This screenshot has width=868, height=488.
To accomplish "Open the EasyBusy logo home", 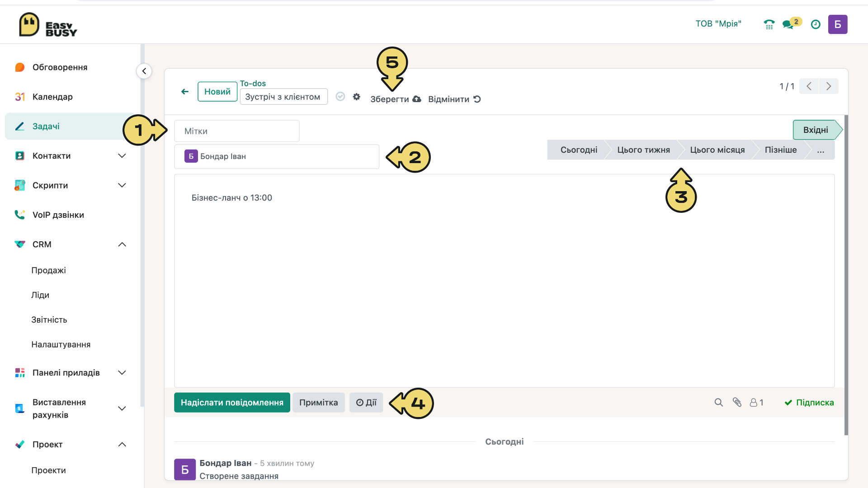I will [48, 25].
